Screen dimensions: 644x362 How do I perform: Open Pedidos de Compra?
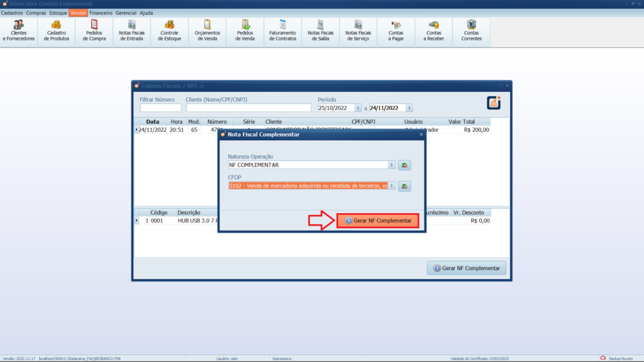click(94, 31)
